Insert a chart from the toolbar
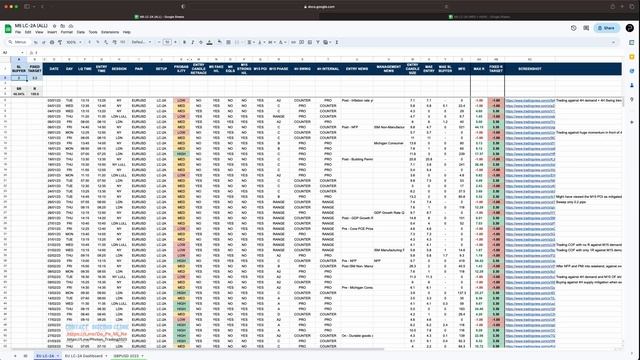Screen dimensions: 640x360 [310, 42]
